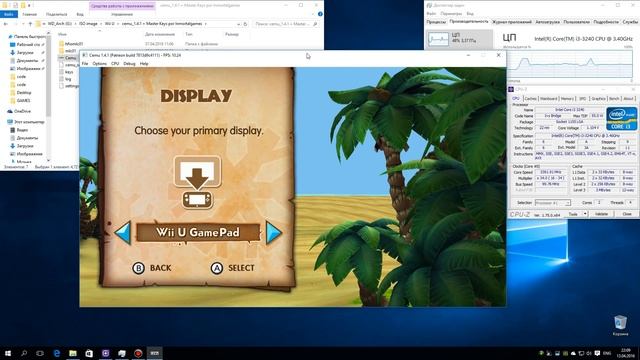Screen dimensions: 640x360
Task: Click the Explorer refresh button
Action: [245, 24]
